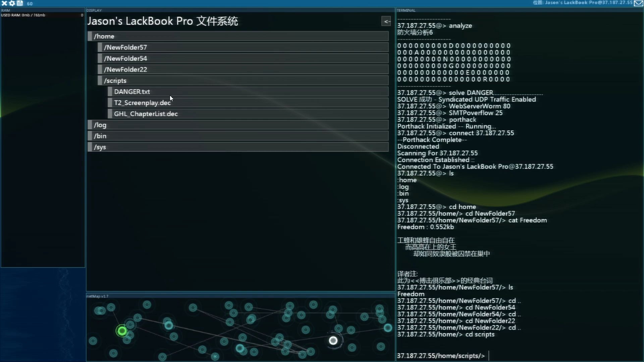644x362 pixels.
Task: Open settings with the gear icon
Action: (x=12, y=3)
